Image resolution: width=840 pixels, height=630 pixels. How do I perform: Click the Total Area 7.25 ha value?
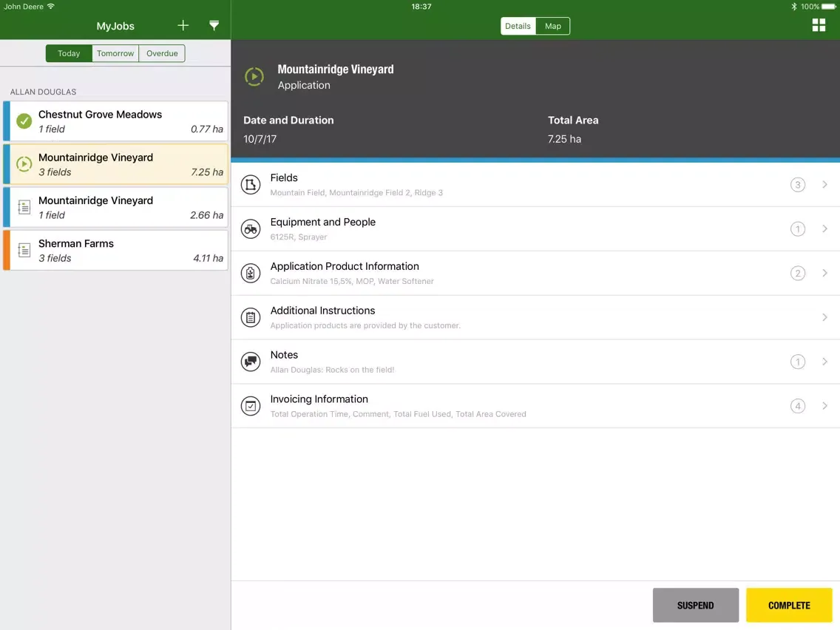564,139
